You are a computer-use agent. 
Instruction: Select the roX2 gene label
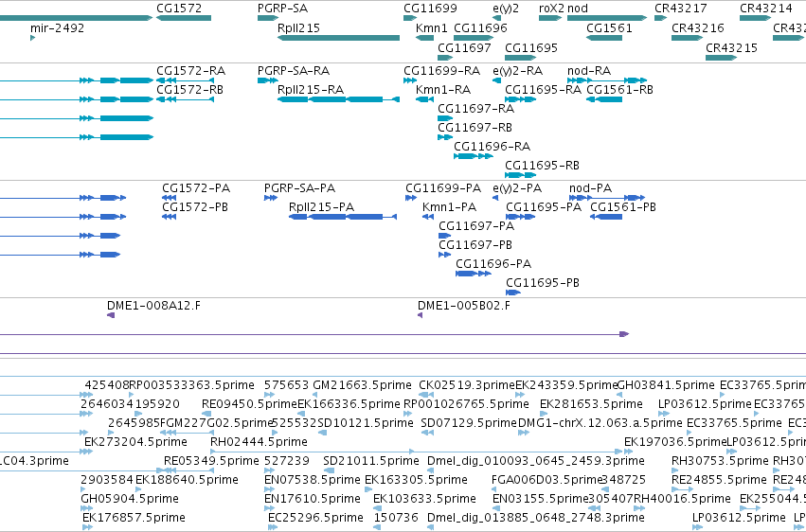[551, 9]
